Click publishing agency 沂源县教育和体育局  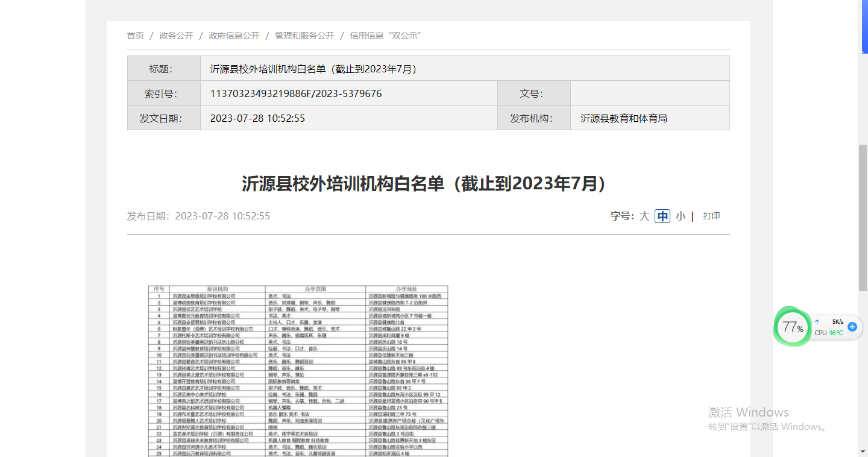623,118
